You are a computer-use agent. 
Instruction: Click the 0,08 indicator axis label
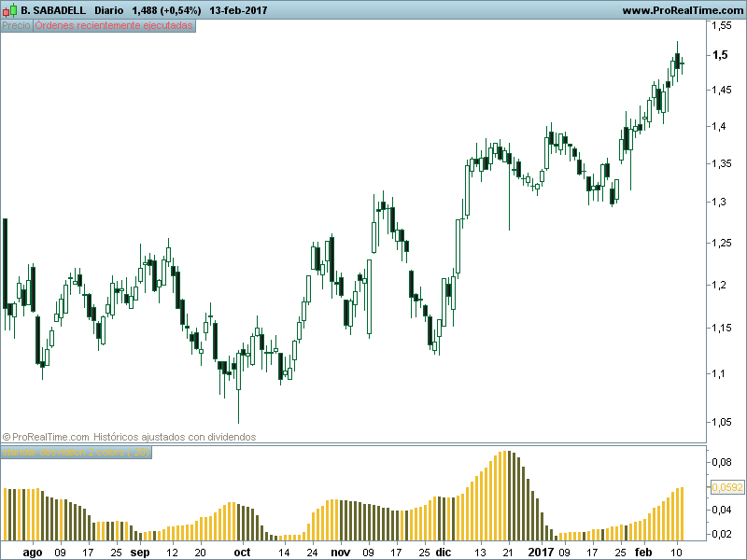(721, 462)
